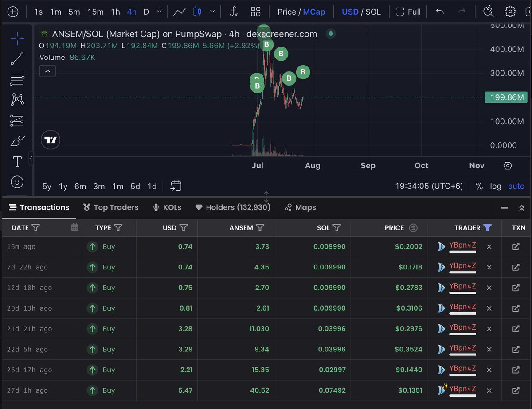Open the Indicators fx menu
Viewport: 532px width, 409px height.
(234, 12)
